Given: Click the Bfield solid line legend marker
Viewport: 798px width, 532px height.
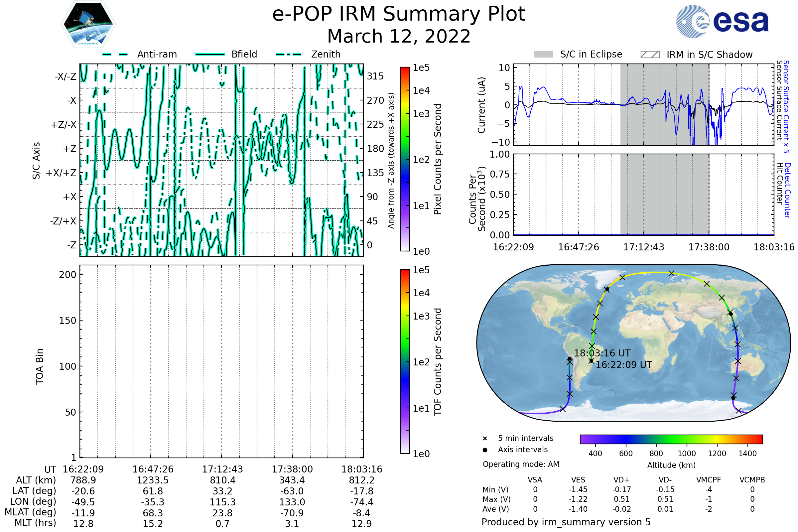Looking at the screenshot, I should 210,54.
